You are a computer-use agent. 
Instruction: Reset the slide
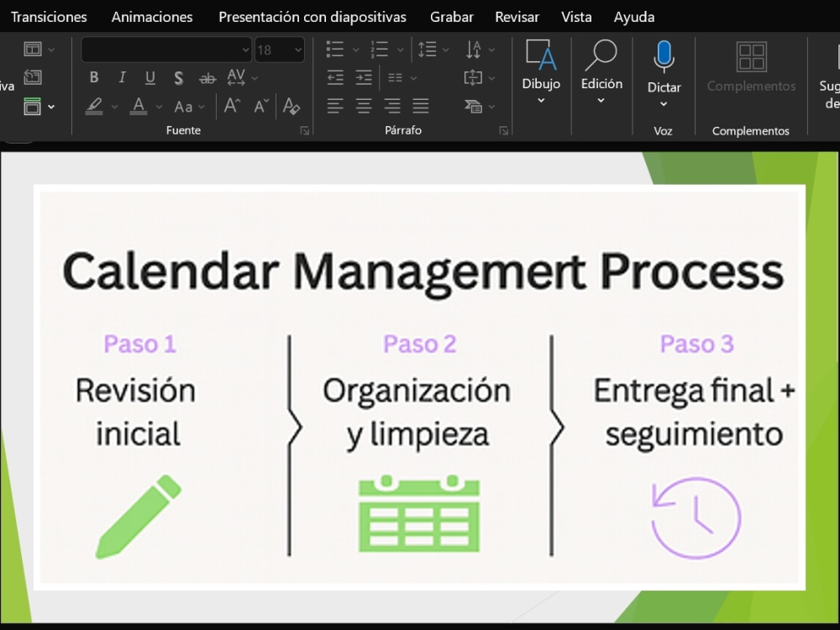point(33,77)
